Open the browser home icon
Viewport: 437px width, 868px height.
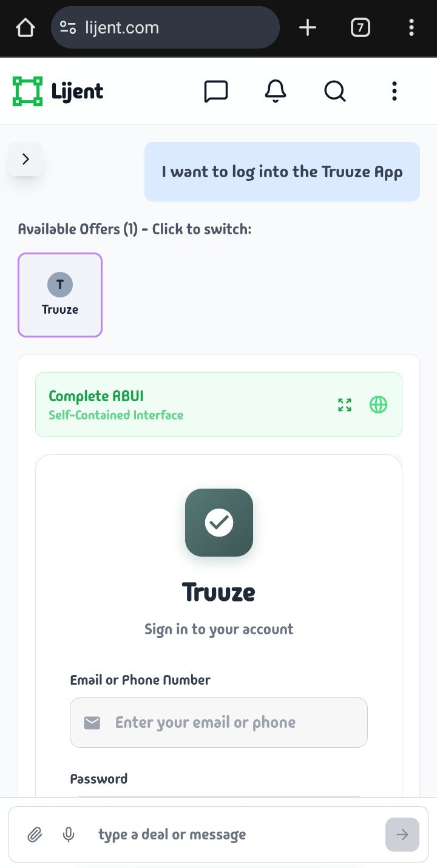pyautogui.click(x=24, y=27)
